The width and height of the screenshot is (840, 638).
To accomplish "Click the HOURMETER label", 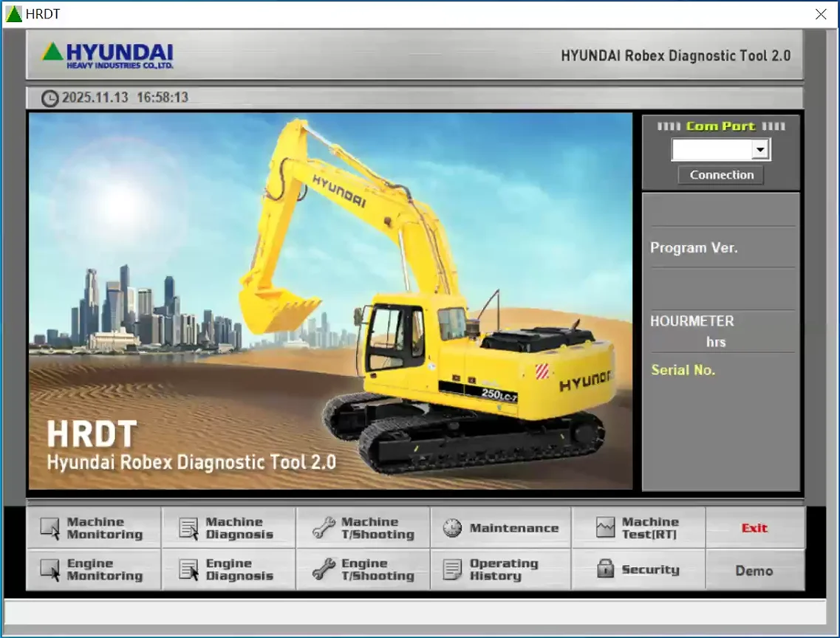I will click(692, 321).
